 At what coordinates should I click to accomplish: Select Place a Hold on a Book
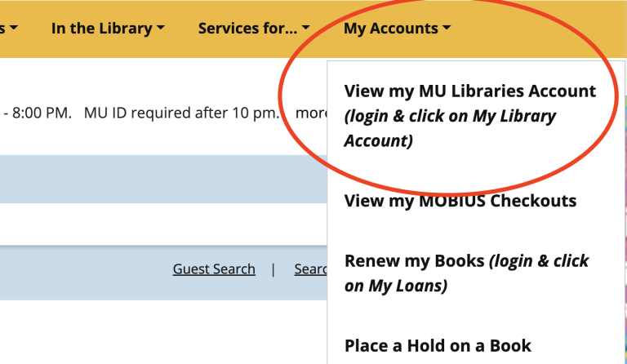pyautogui.click(x=438, y=345)
